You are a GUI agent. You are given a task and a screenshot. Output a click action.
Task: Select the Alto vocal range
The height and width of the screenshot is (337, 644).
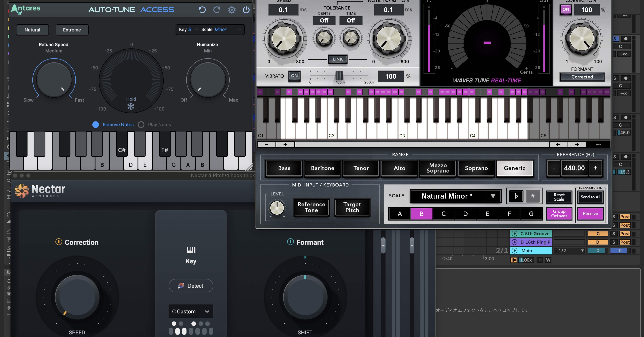click(399, 168)
